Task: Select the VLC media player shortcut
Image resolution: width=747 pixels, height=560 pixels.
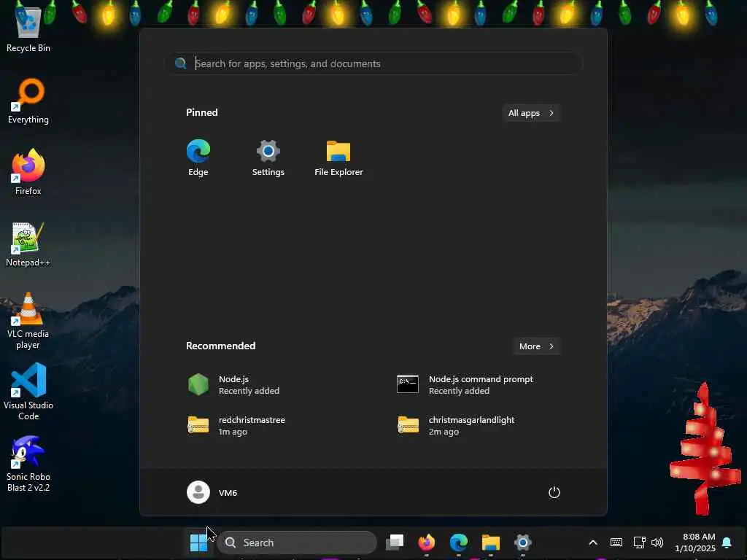Action: (28, 320)
